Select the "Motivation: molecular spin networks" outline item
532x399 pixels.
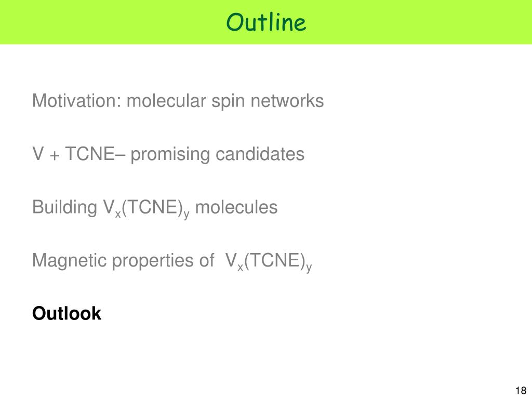[x=178, y=101]
